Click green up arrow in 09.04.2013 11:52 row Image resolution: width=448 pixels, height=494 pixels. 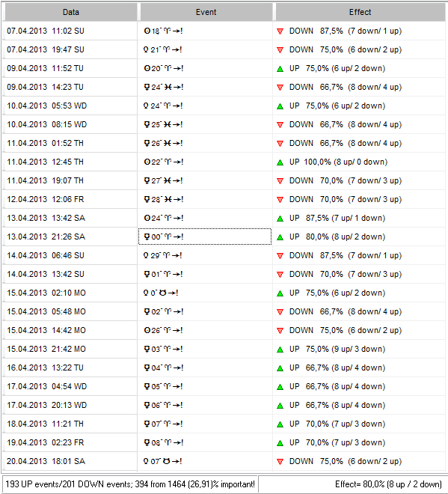[x=280, y=69]
